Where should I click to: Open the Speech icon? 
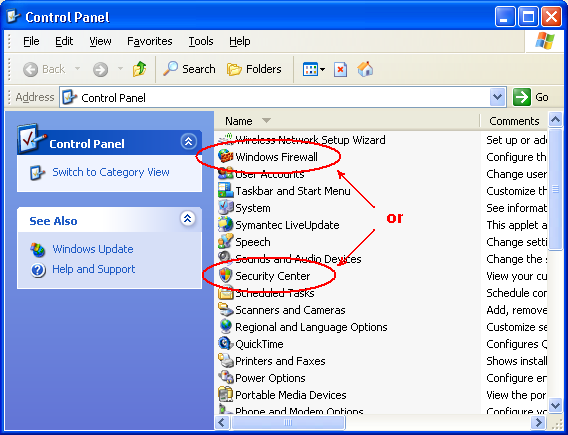(x=225, y=242)
